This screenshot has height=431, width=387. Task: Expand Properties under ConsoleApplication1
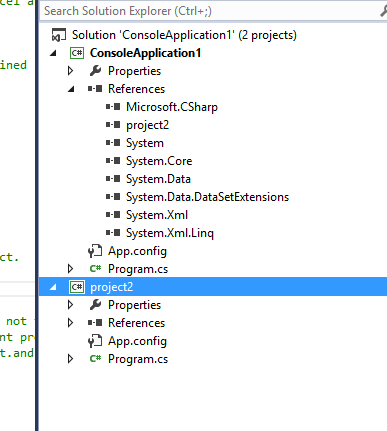pyautogui.click(x=70, y=71)
